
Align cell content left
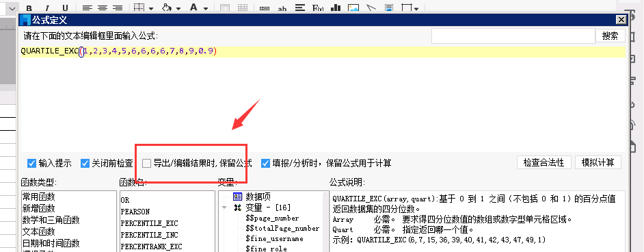[87, 8]
